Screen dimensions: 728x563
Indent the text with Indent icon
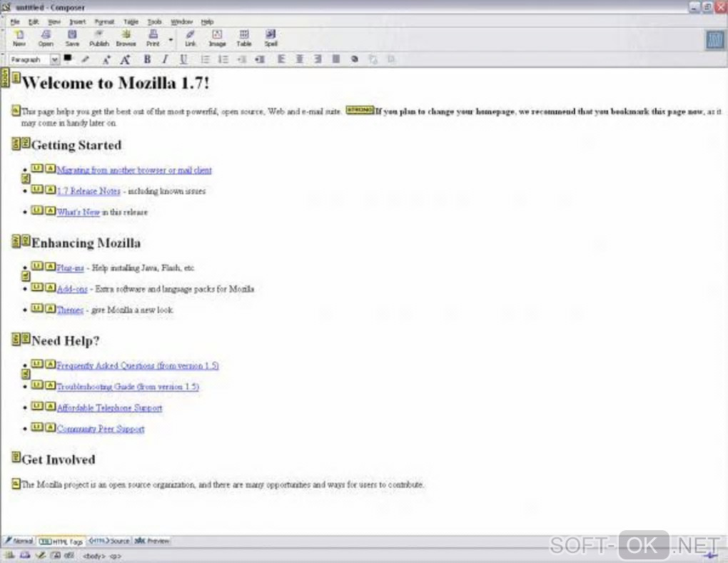[x=260, y=59]
